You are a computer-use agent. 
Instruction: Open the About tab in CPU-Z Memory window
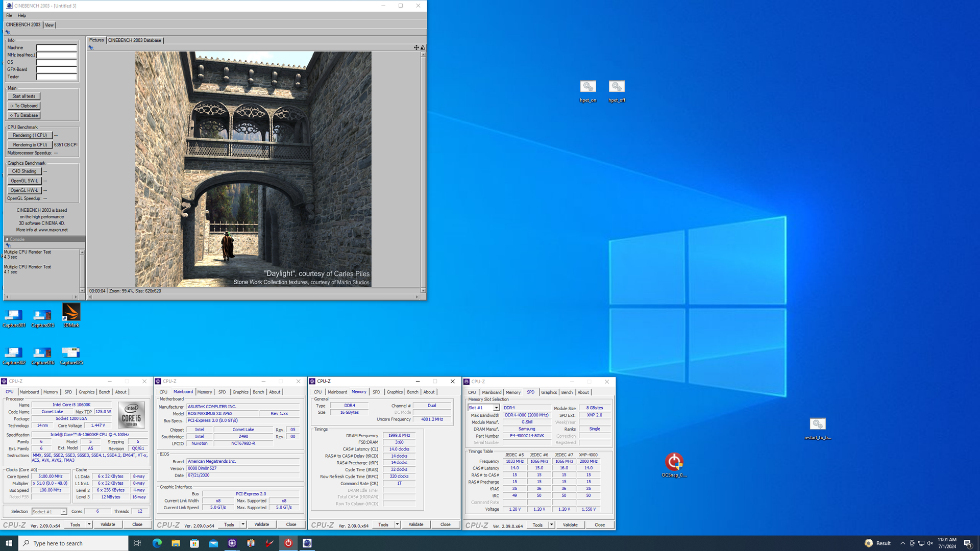(x=429, y=392)
